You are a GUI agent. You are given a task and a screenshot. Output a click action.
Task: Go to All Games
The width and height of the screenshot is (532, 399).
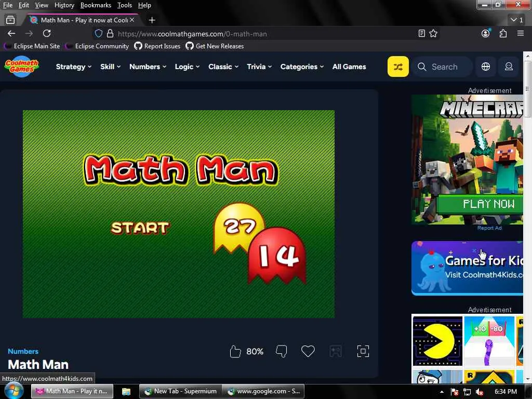click(x=349, y=67)
